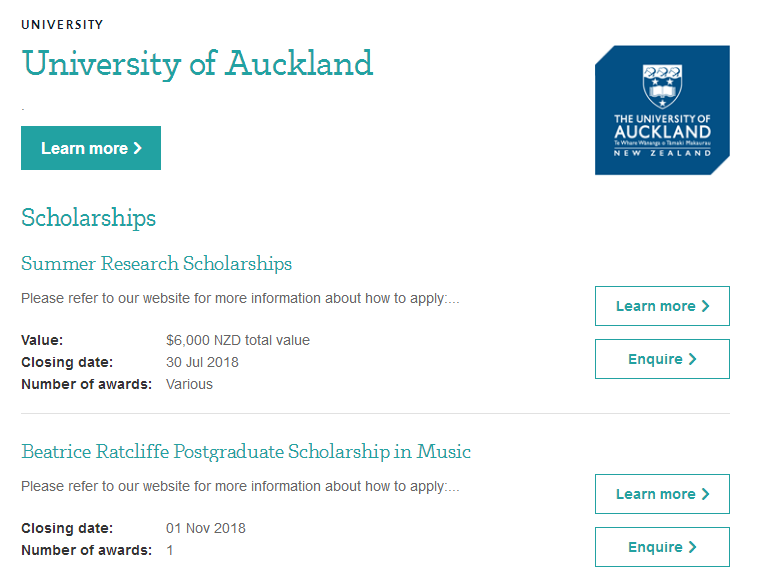
Task: Click the chevron in Beatrice Ratcliffe Learn more button
Action: tap(706, 494)
